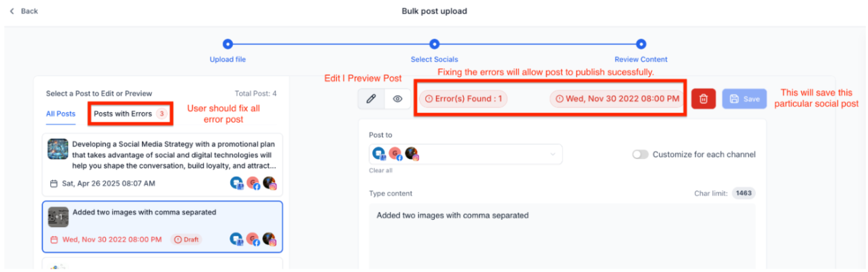Switch to eye preview post mode
This screenshot has height=272, width=868.
pyautogui.click(x=398, y=99)
